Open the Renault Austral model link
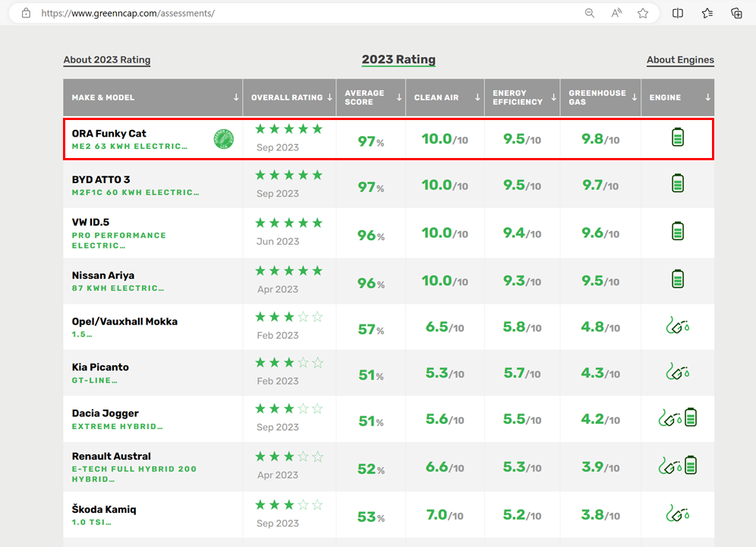 112,457
